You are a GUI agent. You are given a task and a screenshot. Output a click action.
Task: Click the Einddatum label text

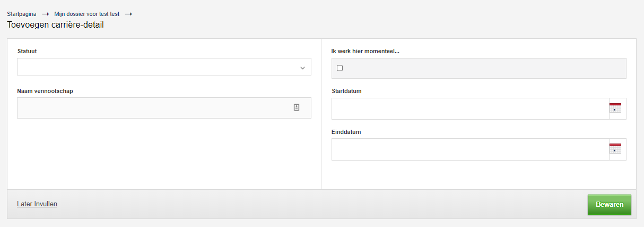pyautogui.click(x=346, y=132)
